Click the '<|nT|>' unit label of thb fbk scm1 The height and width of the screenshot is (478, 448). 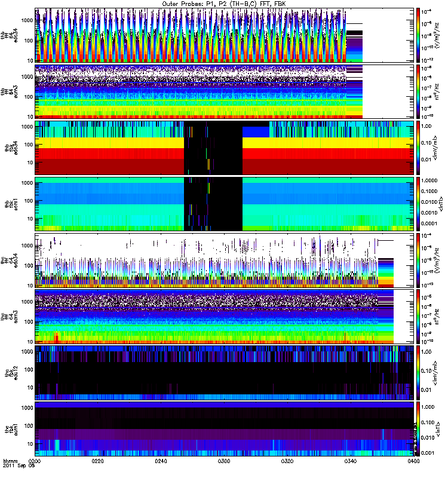click(441, 204)
